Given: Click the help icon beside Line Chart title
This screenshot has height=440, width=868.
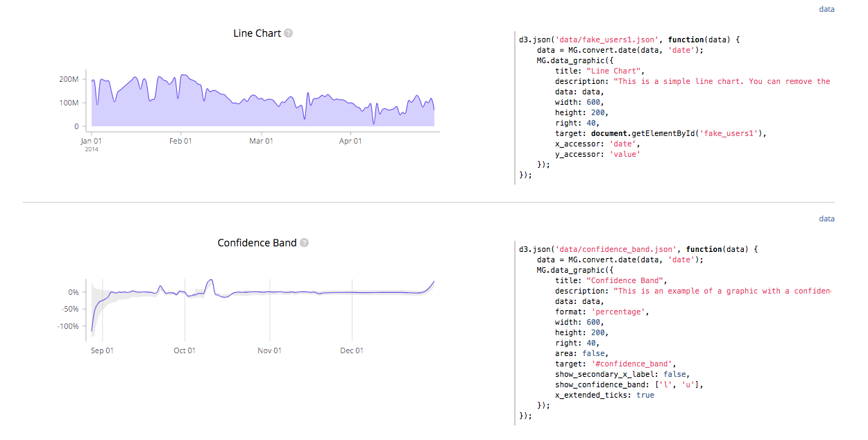Looking at the screenshot, I should pos(289,33).
